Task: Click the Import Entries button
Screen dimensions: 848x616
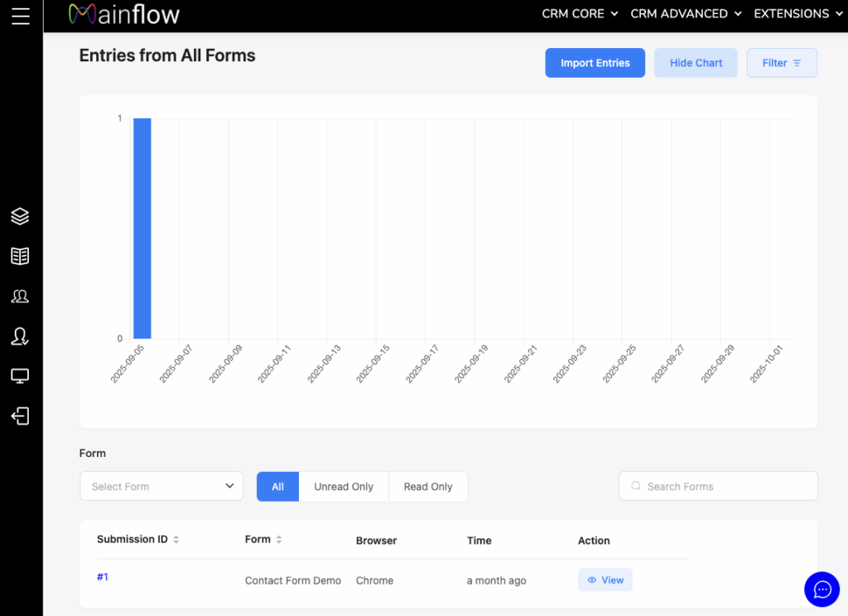Action: (x=595, y=63)
